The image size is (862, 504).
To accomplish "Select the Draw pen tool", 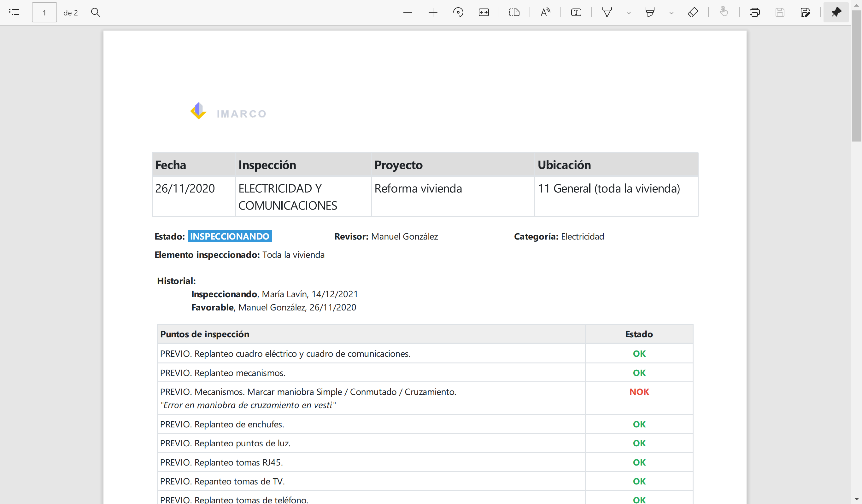I will click(607, 12).
